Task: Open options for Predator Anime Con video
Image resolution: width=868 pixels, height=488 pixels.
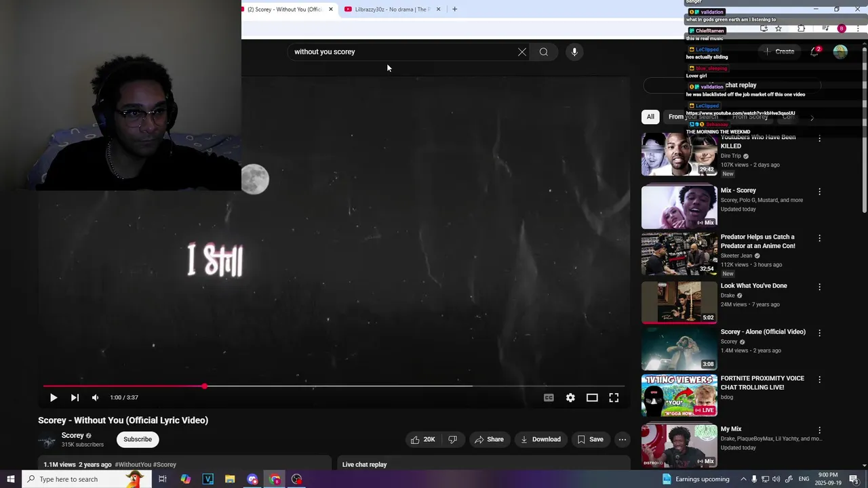Action: (x=819, y=239)
